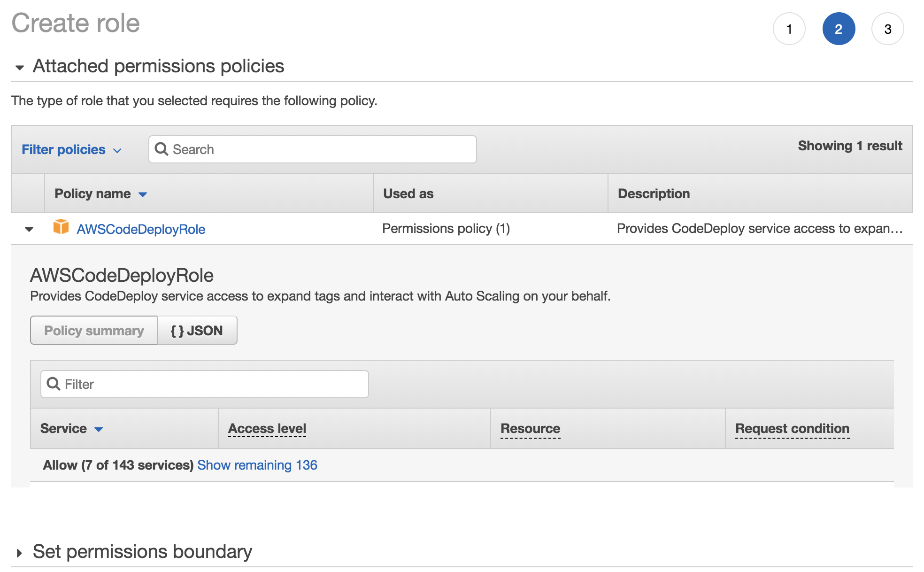The height and width of the screenshot is (572, 924).
Task: Collapse the AWSCodeDeployRole row details
Action: pos(29,229)
